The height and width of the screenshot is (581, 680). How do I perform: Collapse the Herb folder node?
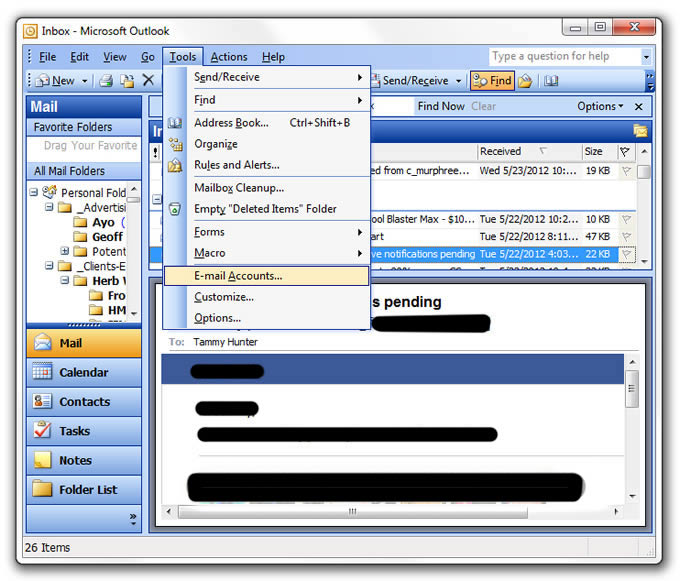[x=65, y=280]
